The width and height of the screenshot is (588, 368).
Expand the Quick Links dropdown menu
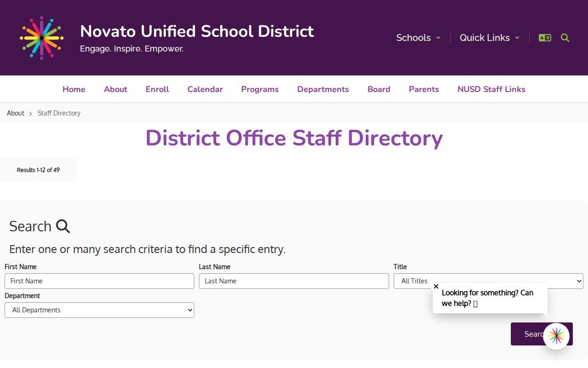(x=490, y=38)
